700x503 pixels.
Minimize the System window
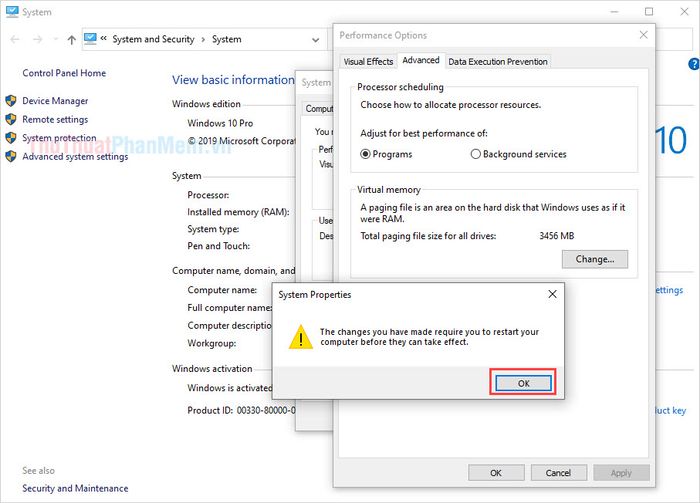615,12
